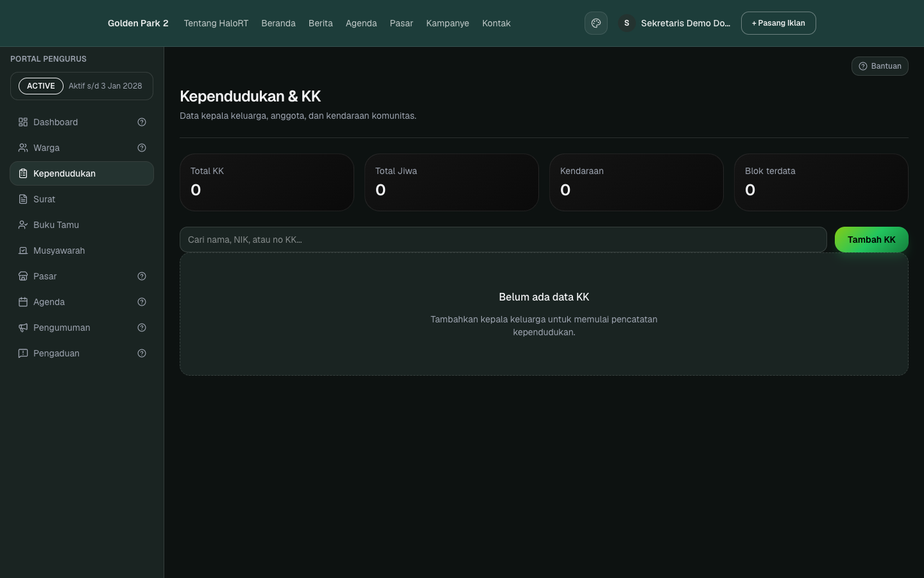Click the Kependudukan clipboard icon
The image size is (924, 578).
click(x=23, y=173)
